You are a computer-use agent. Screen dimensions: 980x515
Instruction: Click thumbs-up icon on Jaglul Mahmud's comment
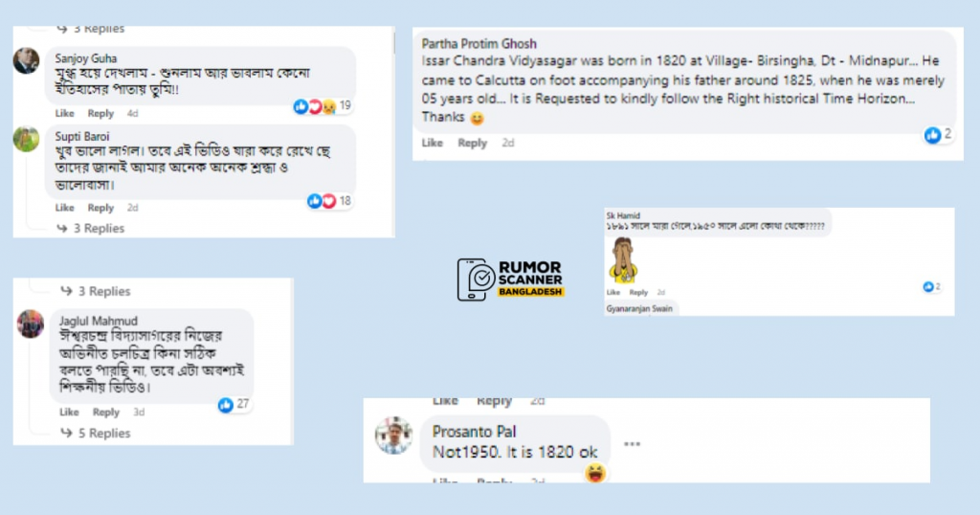[x=226, y=405]
